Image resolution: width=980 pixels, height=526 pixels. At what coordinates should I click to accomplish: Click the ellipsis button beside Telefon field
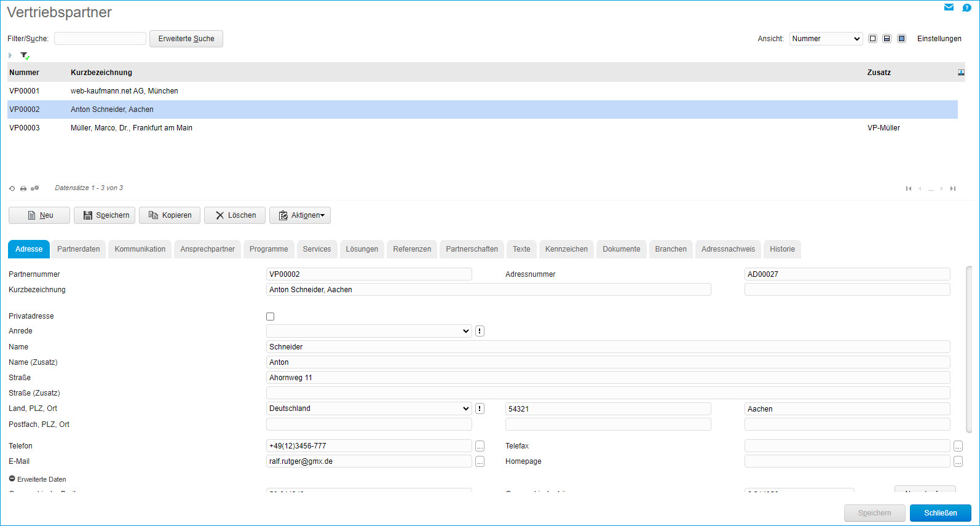[x=480, y=446]
